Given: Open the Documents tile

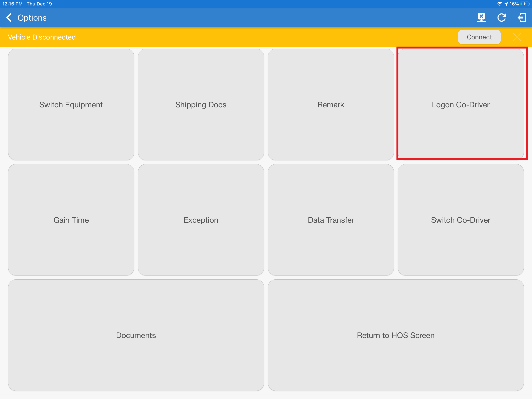Looking at the screenshot, I should [136, 335].
